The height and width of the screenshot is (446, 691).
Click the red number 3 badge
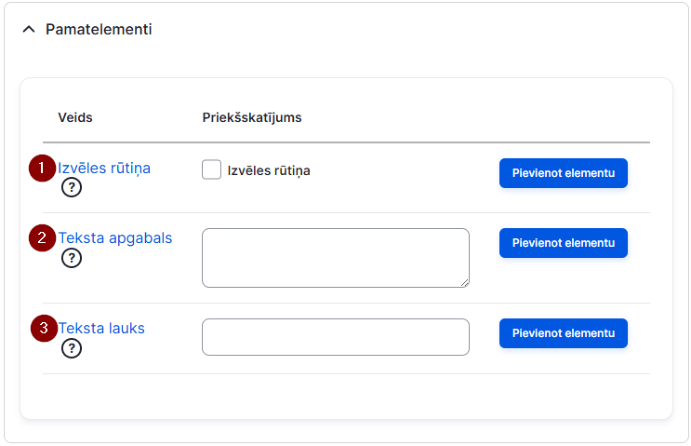(44, 328)
